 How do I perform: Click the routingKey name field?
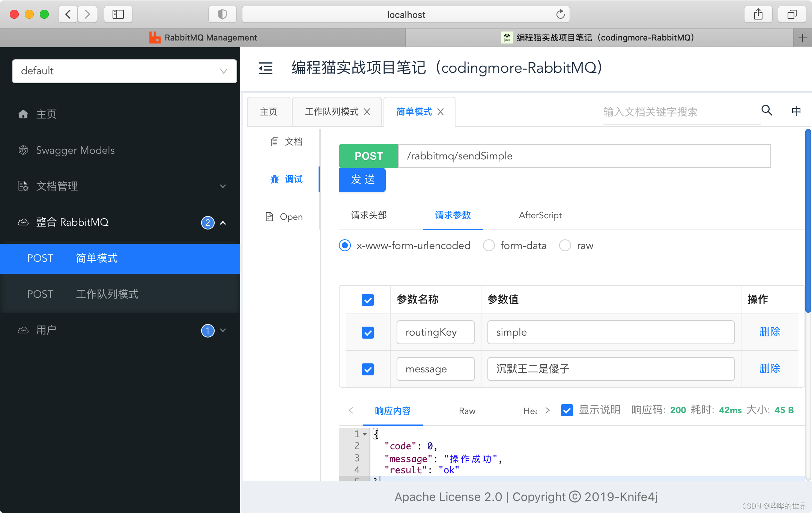[x=435, y=332]
